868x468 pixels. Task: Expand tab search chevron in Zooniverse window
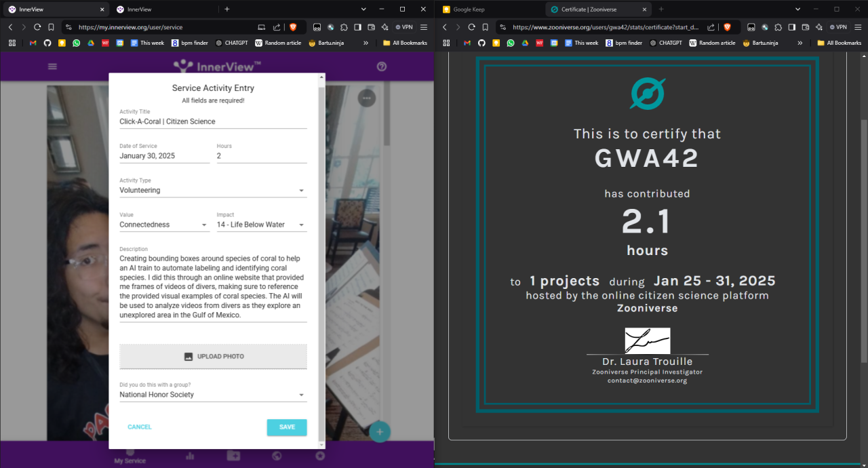[x=797, y=9]
